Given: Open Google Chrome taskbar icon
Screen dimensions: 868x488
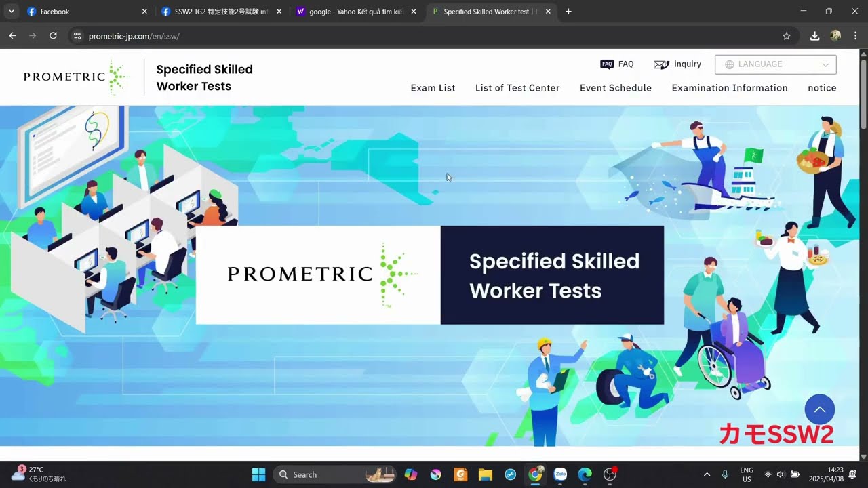Looking at the screenshot, I should click(x=536, y=474).
